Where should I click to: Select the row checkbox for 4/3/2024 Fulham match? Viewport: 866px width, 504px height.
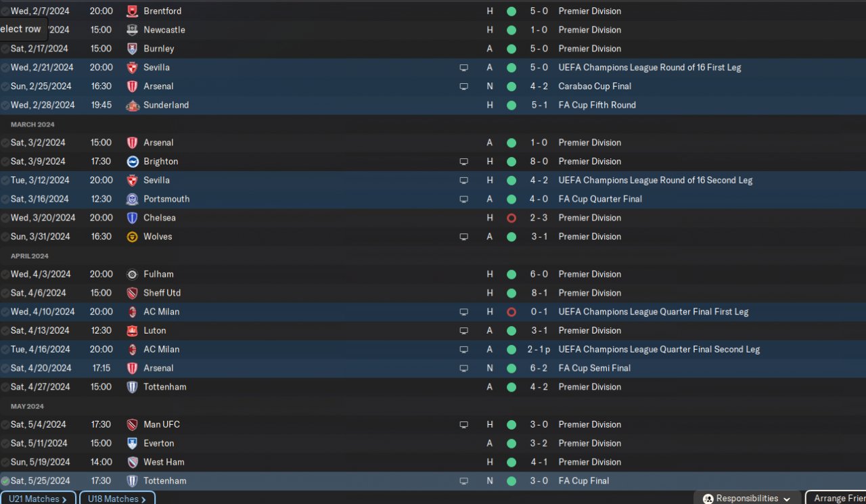pyautogui.click(x=5, y=274)
